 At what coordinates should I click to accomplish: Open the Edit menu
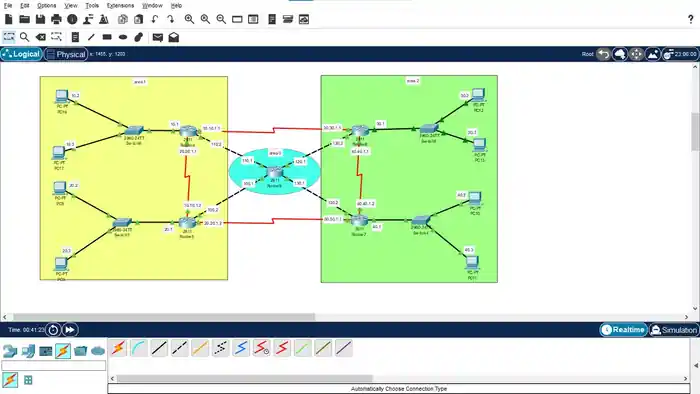coord(25,5)
